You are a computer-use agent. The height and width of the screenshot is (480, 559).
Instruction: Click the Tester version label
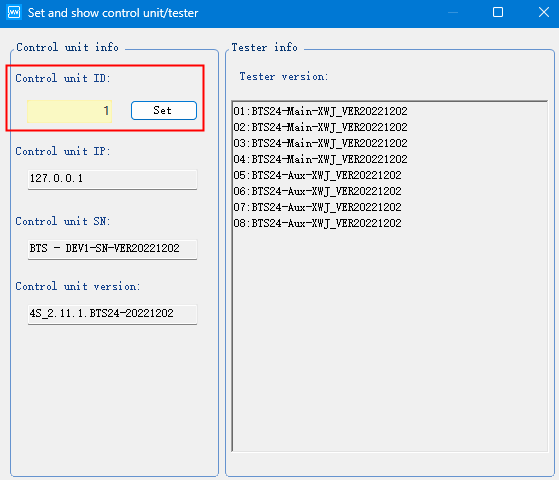click(283, 77)
